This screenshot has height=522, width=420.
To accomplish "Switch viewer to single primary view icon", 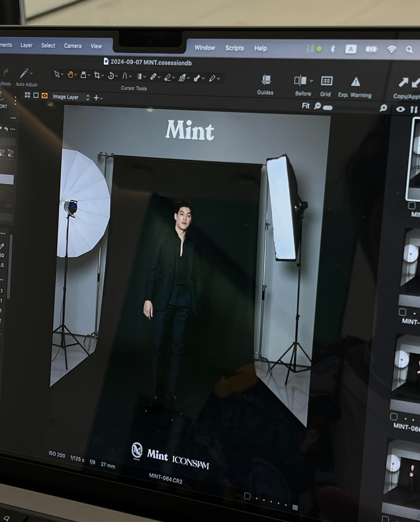I will (x=36, y=95).
